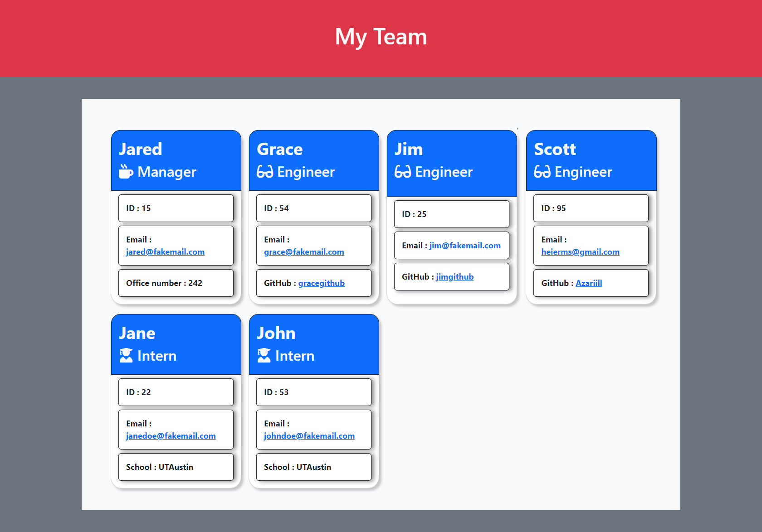Open the grace@fakemail.com email link

coord(303,252)
